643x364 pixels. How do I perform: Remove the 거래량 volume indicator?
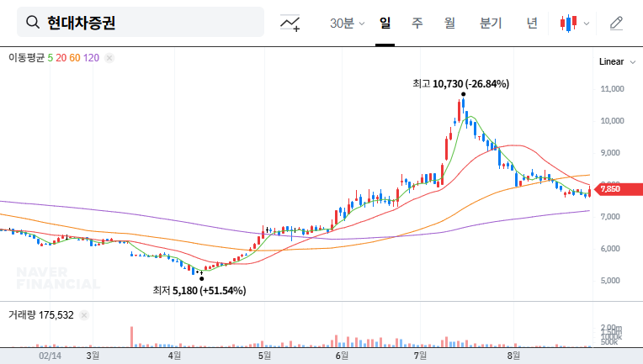tap(84, 315)
